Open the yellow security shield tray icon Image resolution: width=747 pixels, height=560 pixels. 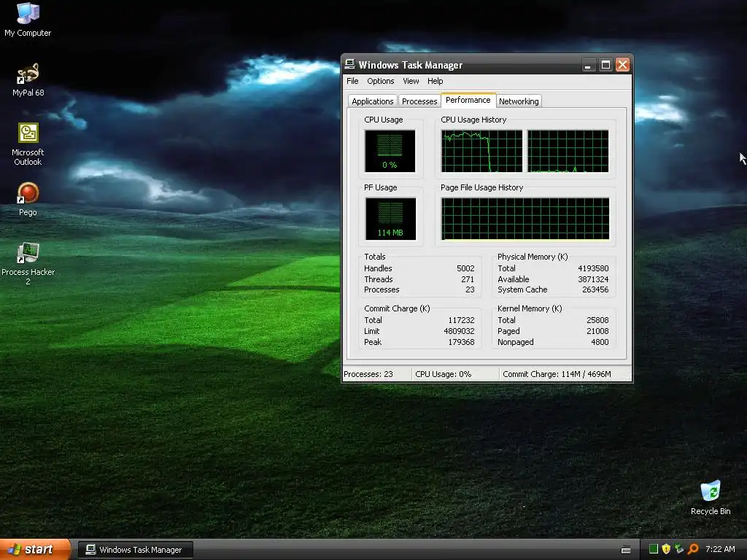tap(666, 549)
